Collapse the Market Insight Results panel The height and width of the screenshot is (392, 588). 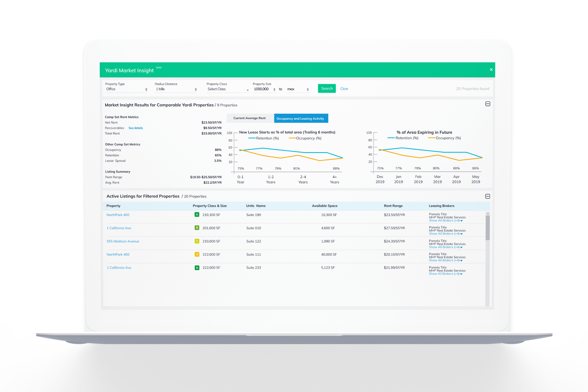coord(488,104)
